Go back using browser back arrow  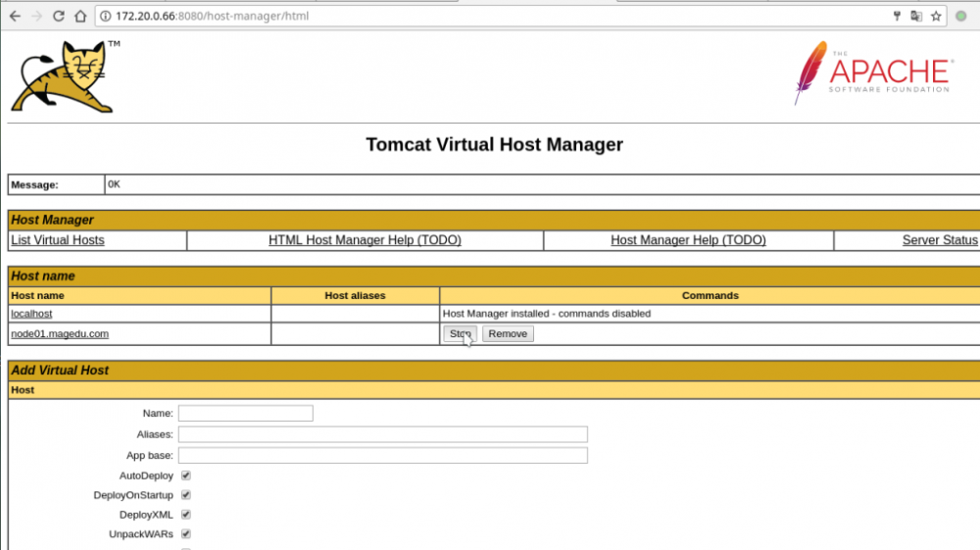pos(15,17)
